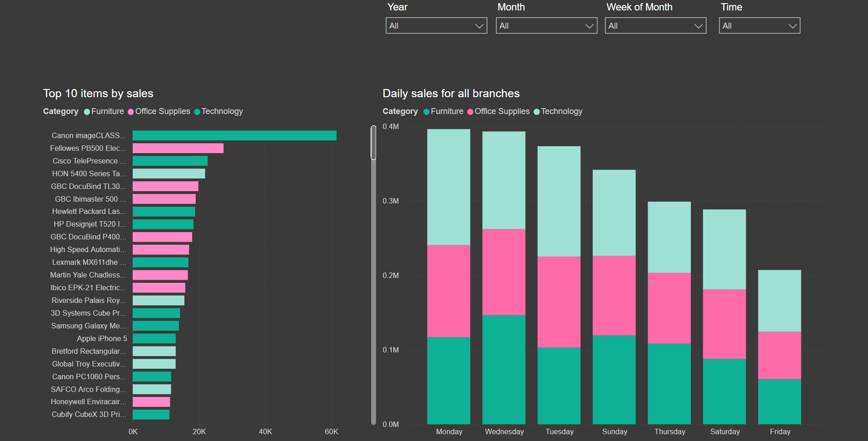Click Technology legend in Daily sales chart

(558, 112)
